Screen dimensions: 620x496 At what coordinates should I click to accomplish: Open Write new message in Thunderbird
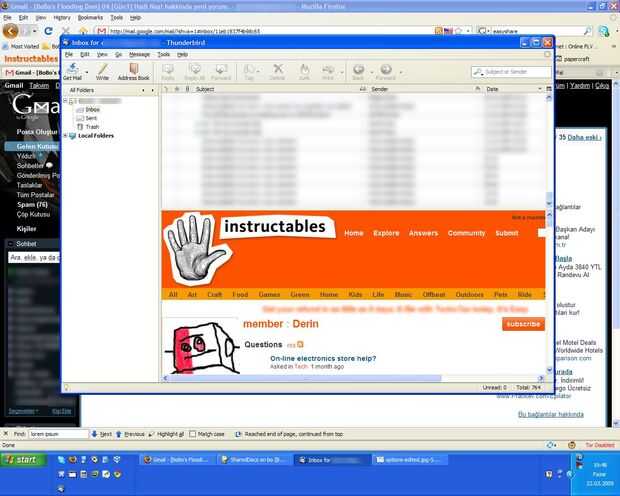click(102, 72)
